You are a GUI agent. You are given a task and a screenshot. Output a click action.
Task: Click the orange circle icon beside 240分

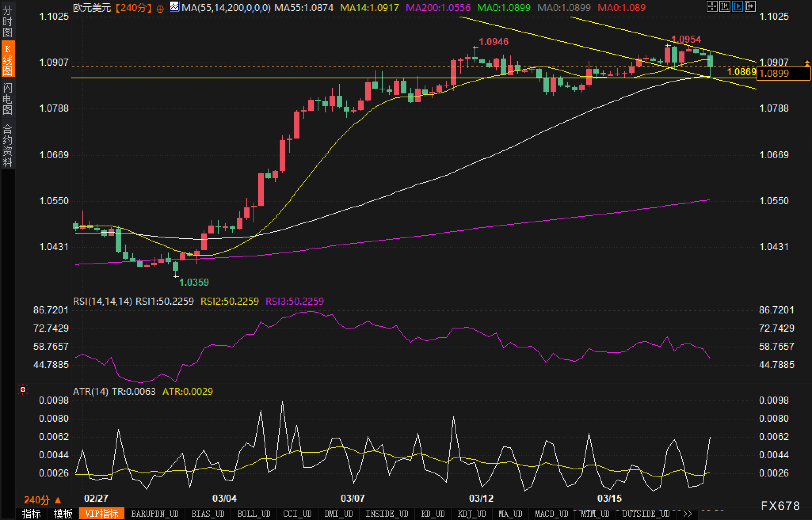point(160,8)
